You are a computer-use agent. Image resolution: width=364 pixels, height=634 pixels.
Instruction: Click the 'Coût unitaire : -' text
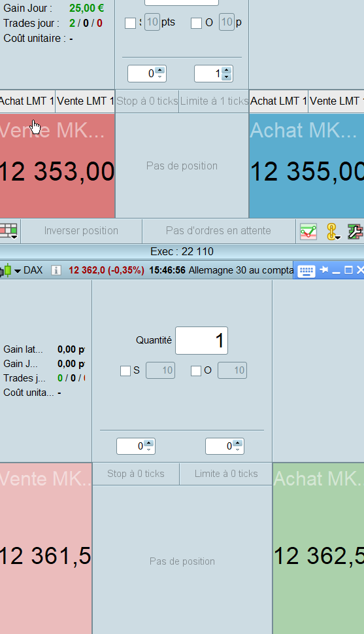point(38,39)
